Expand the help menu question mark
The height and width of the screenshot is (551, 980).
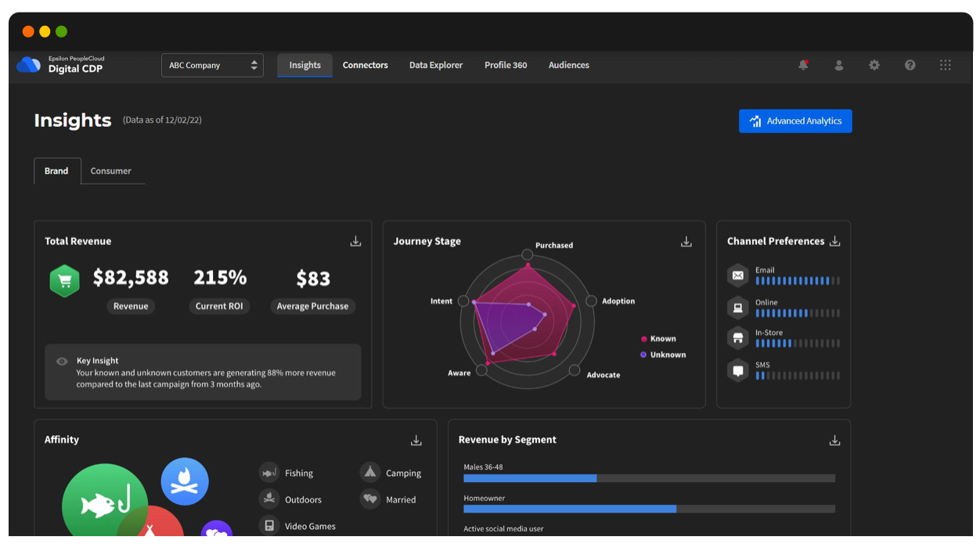[x=910, y=65]
